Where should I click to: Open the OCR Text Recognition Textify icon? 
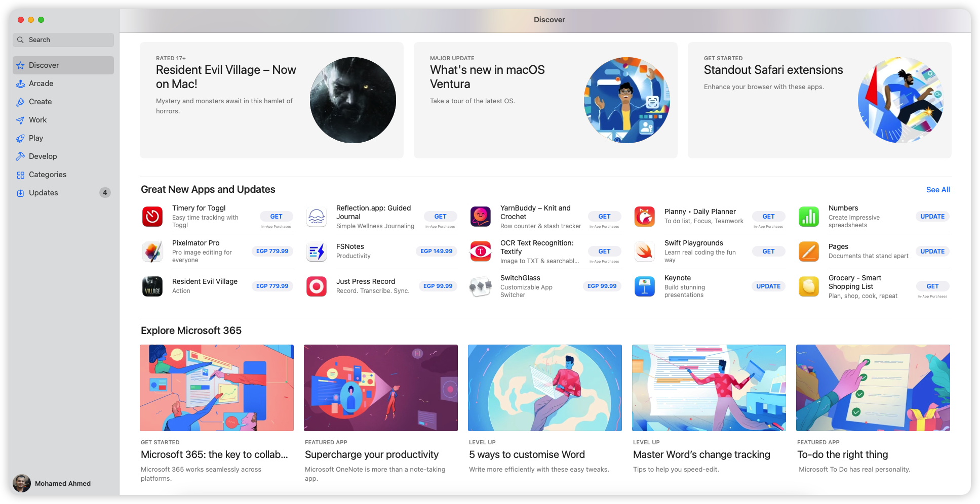(481, 251)
